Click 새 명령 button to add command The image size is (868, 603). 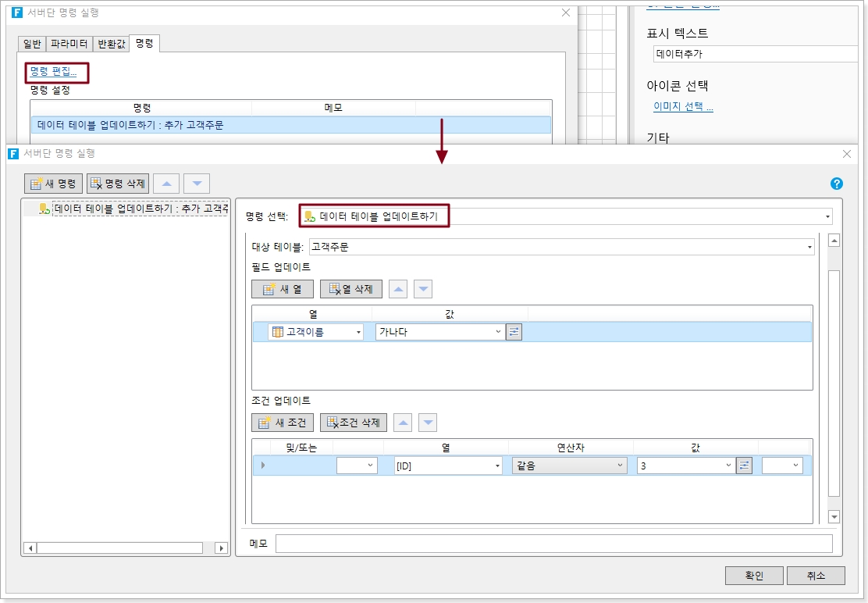pos(53,184)
